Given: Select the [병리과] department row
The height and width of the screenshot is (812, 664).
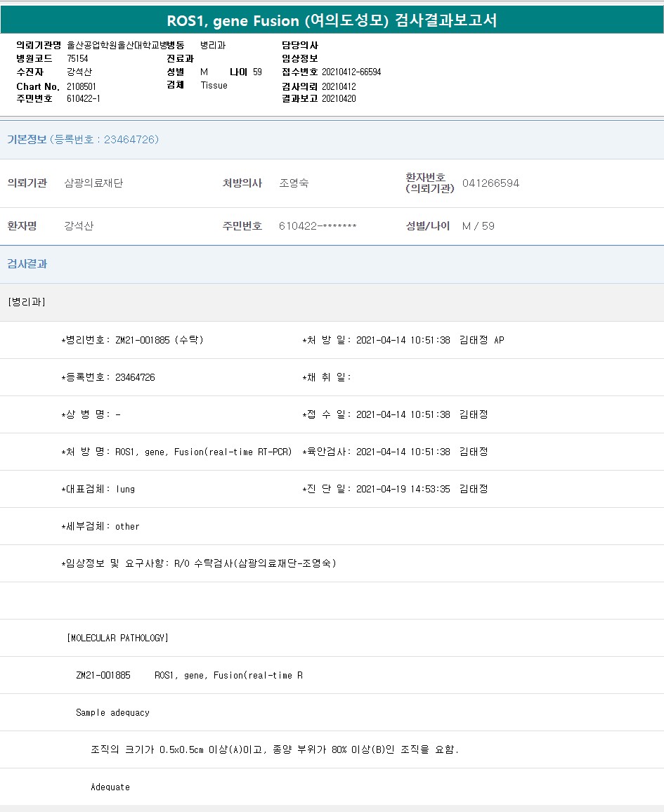Looking at the screenshot, I should (27, 302).
